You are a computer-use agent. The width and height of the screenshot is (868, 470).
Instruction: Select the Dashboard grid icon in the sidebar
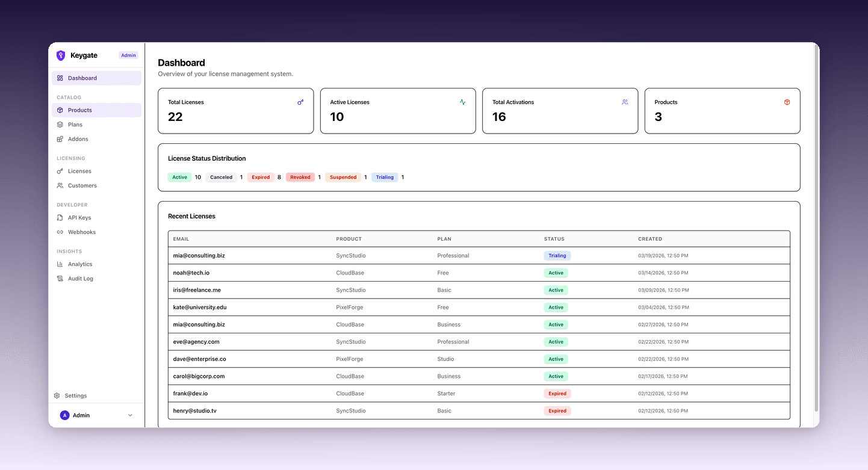point(60,78)
